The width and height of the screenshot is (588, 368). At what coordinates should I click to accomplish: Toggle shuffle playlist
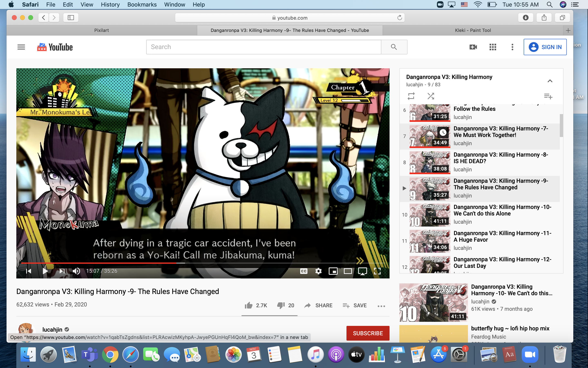431,96
